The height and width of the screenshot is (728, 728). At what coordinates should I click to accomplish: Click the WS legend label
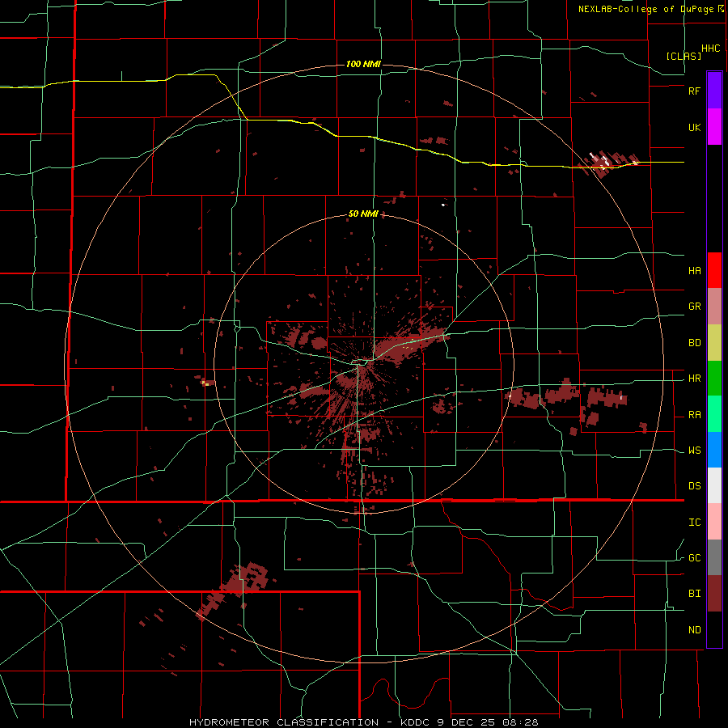pyautogui.click(x=694, y=451)
